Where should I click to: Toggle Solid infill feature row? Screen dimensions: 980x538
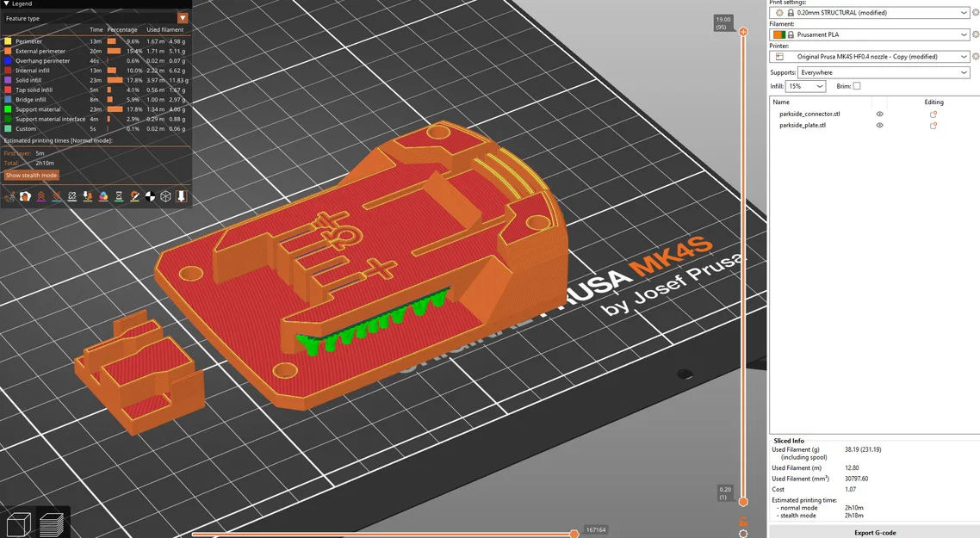[95, 80]
